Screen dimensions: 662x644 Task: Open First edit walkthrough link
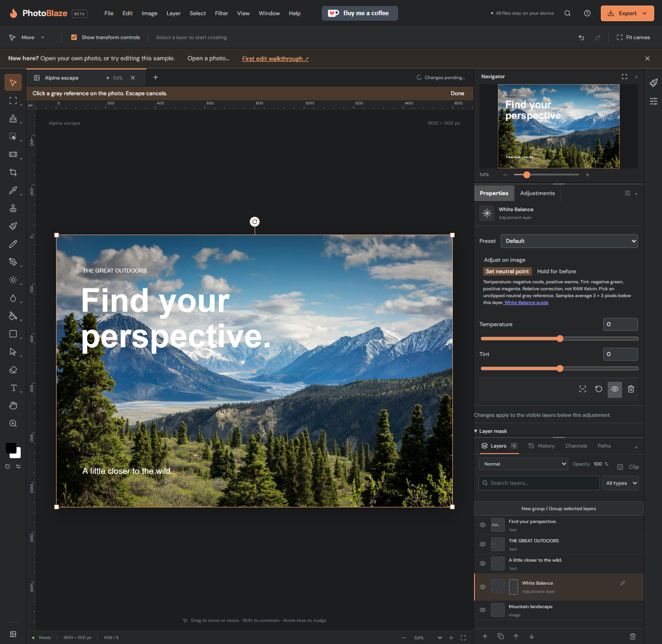[275, 58]
